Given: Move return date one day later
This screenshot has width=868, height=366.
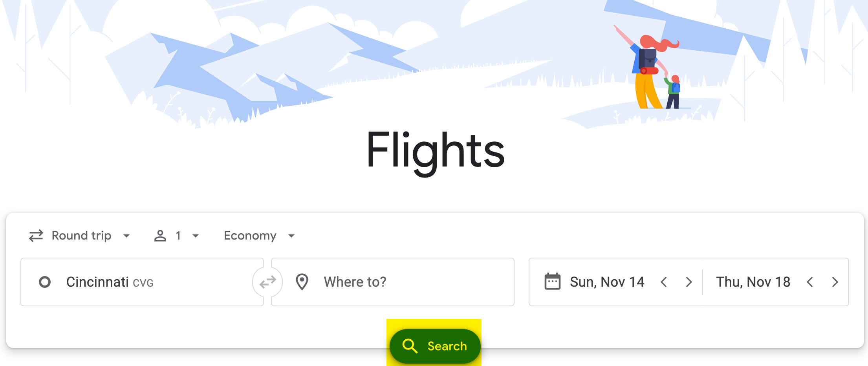Looking at the screenshot, I should (835, 282).
